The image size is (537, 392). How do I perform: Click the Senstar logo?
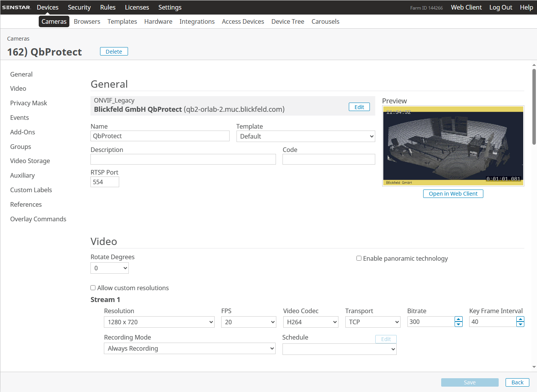pos(16,7)
